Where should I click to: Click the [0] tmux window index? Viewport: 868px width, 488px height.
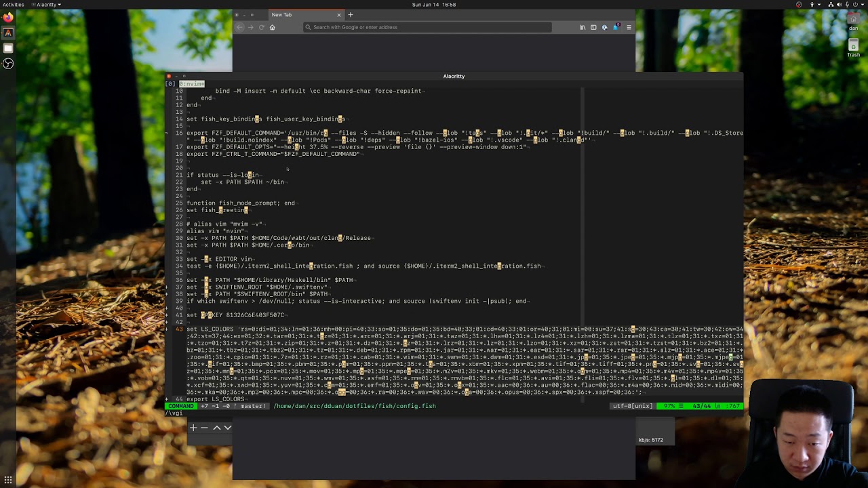[170, 83]
